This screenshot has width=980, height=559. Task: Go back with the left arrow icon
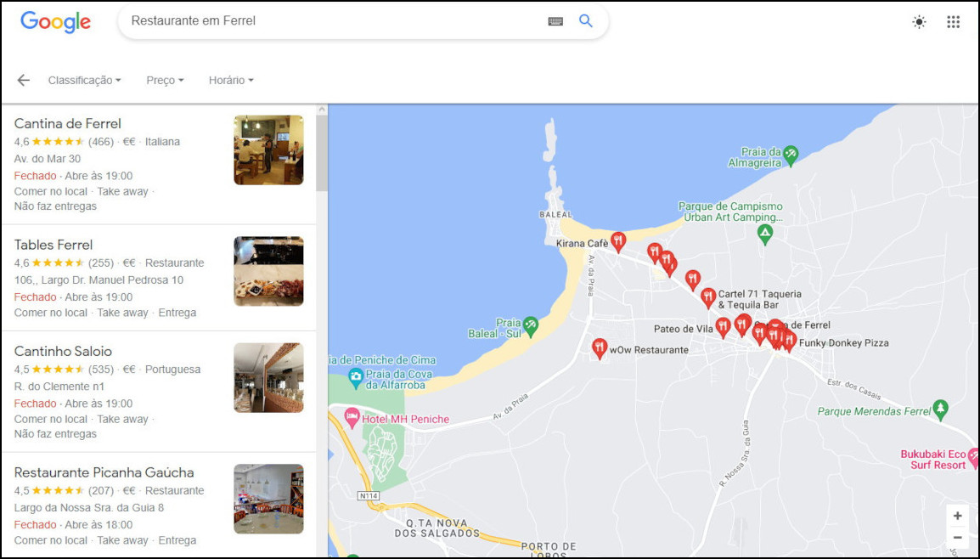coord(23,80)
